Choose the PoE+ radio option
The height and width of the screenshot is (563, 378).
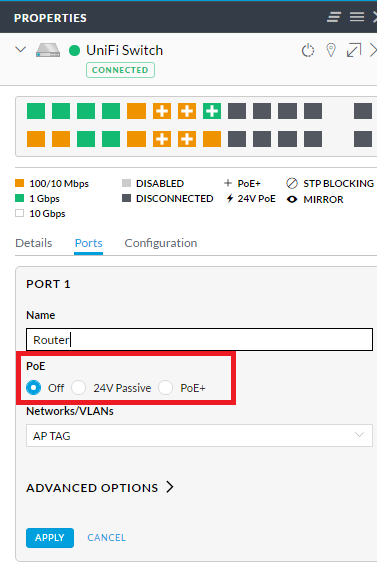pos(165,388)
